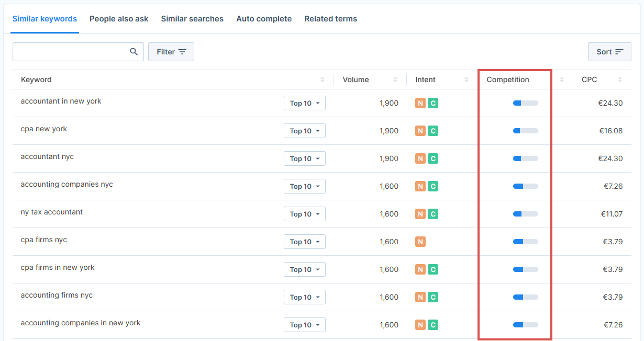Expand Top 10 dropdown for cpa new york
This screenshot has height=341, width=644.
point(305,131)
